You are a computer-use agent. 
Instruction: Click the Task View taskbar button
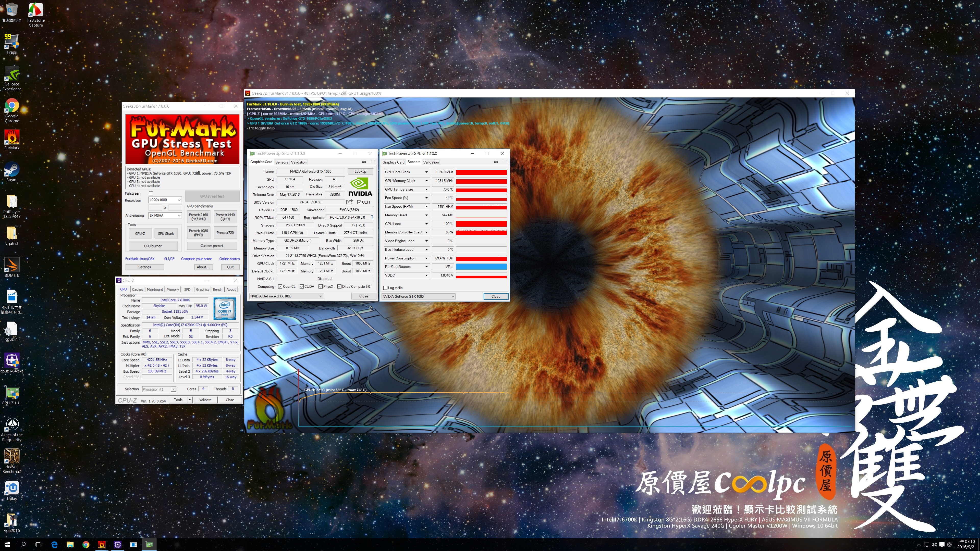coord(38,545)
